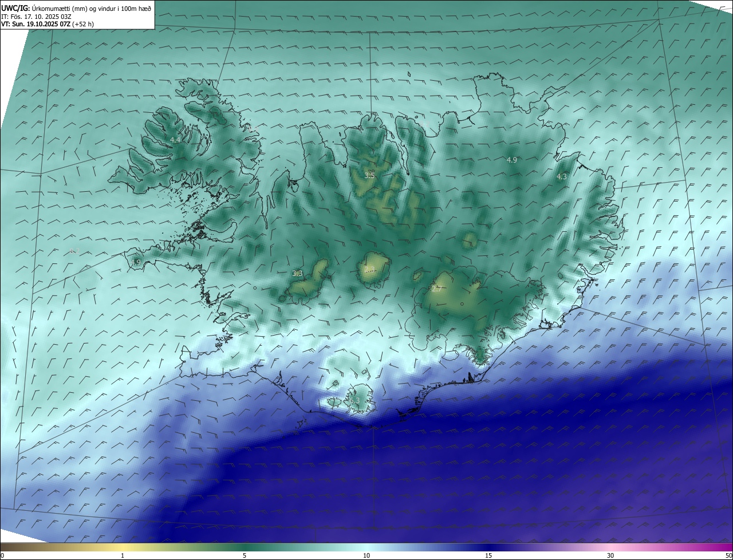Click the 3.5 value on the northern highlands
Screen dimensions: 733x560
point(369,176)
